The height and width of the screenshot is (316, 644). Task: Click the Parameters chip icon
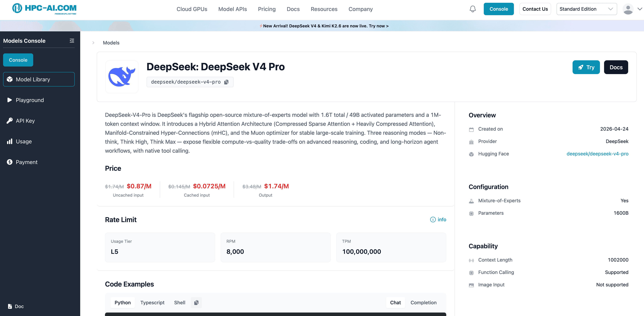(471, 213)
